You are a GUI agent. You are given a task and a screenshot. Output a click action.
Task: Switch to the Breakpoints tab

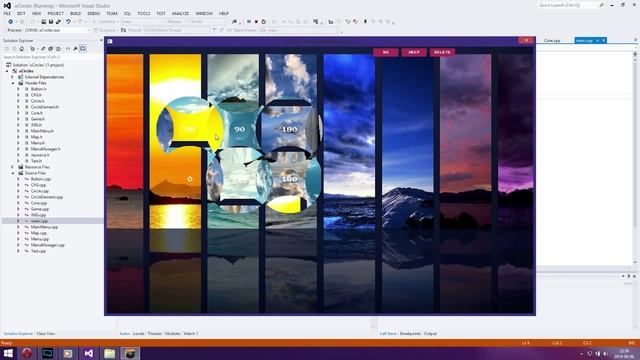point(410,334)
